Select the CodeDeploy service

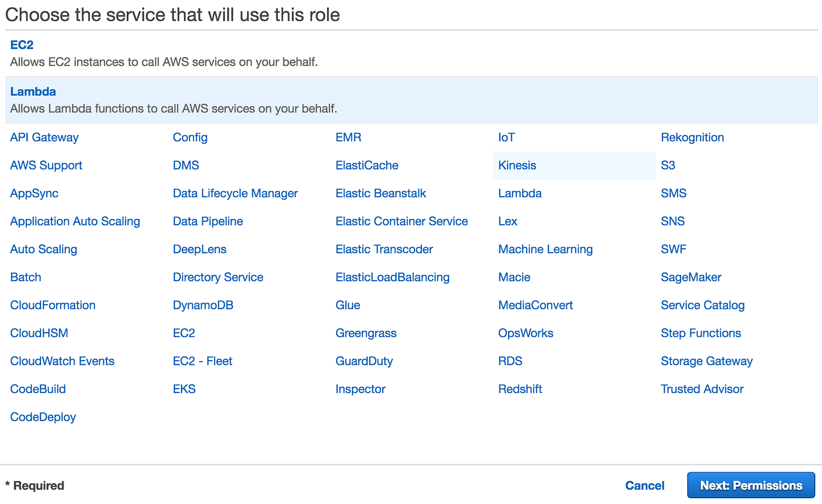click(x=43, y=417)
